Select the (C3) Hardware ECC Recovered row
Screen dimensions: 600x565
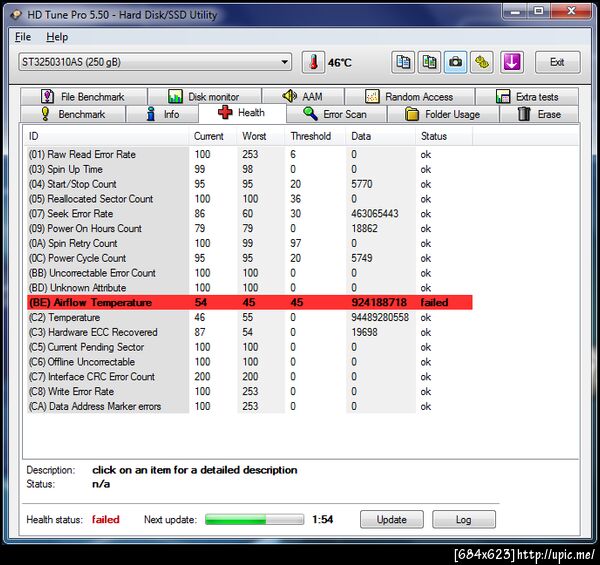[249, 332]
